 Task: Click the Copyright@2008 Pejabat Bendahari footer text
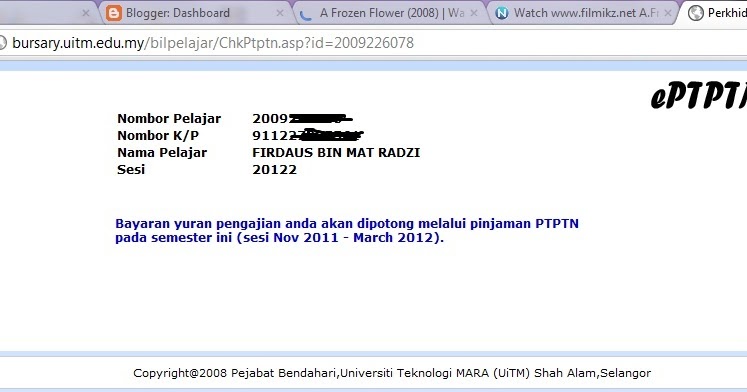click(x=392, y=373)
